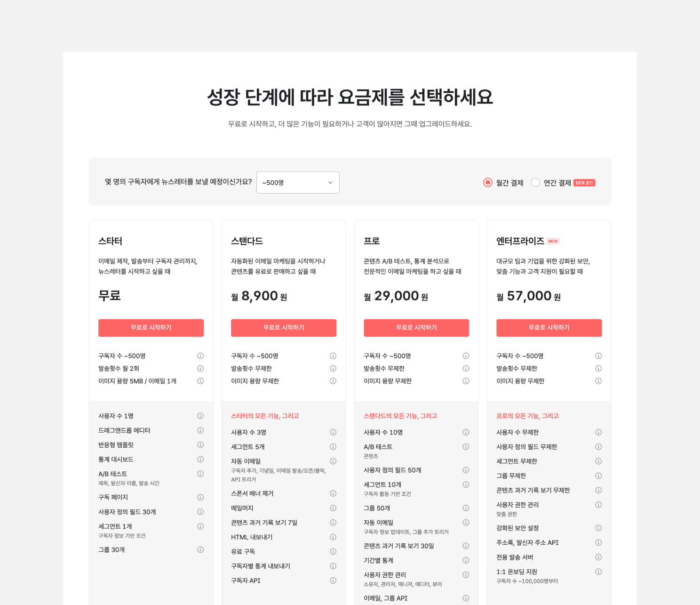Click info icon beside 기간별 통계
Viewport: 700px width, 605px height.
click(466, 560)
